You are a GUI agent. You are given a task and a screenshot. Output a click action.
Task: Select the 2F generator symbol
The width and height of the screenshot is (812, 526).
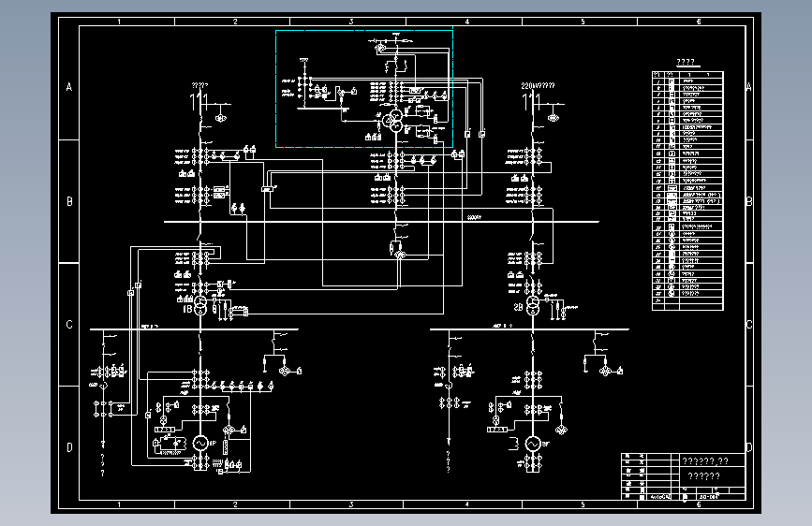point(533,444)
